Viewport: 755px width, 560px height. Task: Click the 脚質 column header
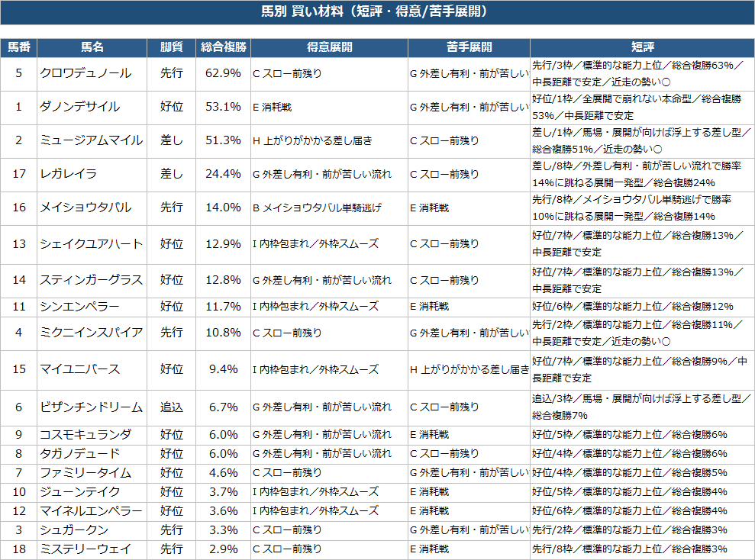172,47
